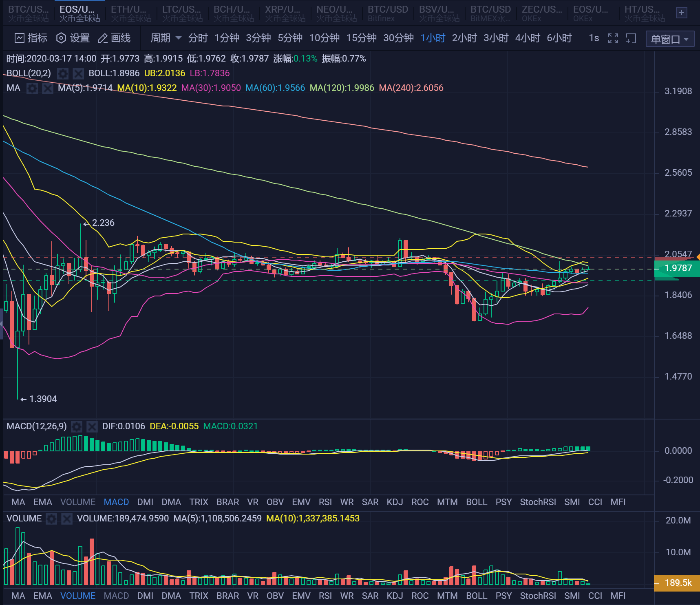Click the UB:2.0136 upper band value
Screen dimensions: 700x605
coord(165,73)
